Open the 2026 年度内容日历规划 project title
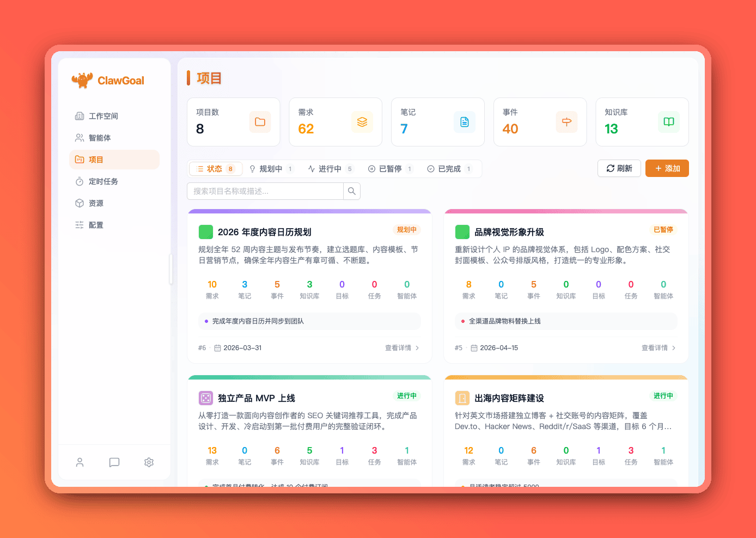 tap(265, 232)
